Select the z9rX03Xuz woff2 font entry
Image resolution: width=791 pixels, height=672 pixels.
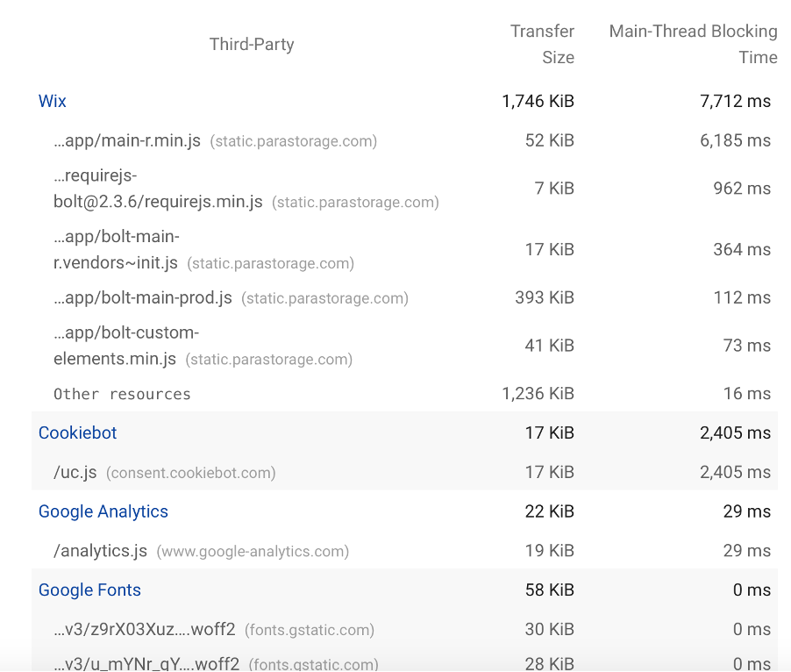(x=214, y=630)
